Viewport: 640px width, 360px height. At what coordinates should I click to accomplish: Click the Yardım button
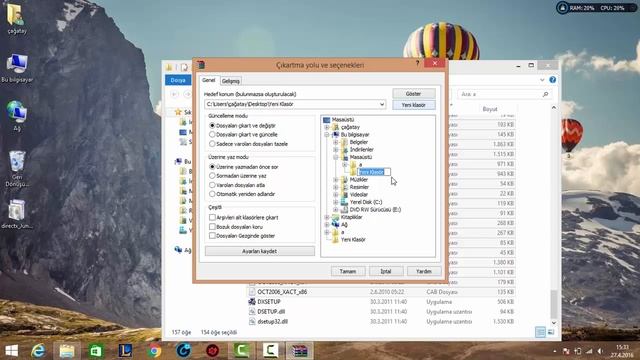coord(424,271)
